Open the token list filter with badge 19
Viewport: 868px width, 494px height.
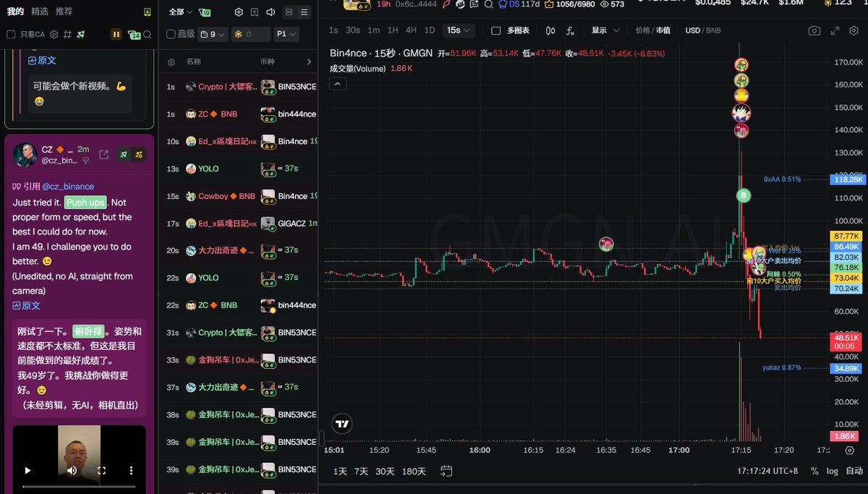click(x=205, y=12)
